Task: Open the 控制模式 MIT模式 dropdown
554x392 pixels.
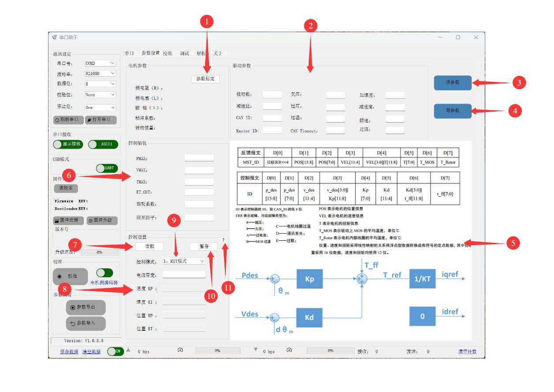Action: (184, 261)
